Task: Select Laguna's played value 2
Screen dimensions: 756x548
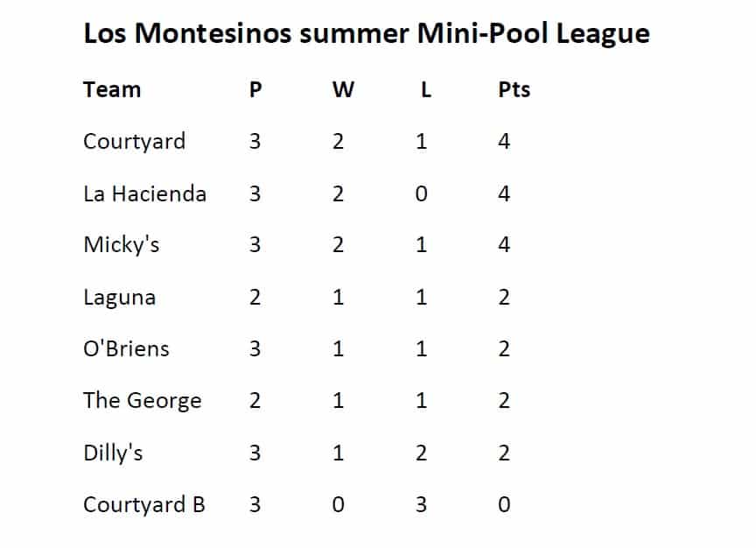Action: 255,297
